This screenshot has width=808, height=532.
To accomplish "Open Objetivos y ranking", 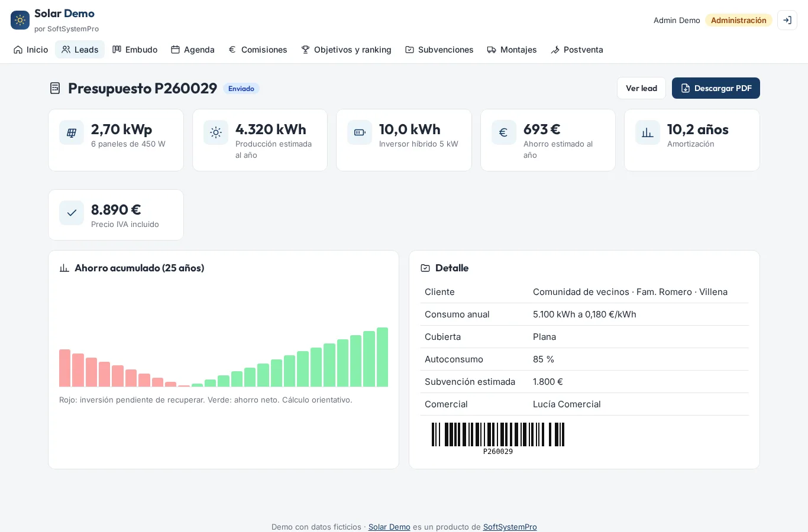I will click(x=346, y=50).
